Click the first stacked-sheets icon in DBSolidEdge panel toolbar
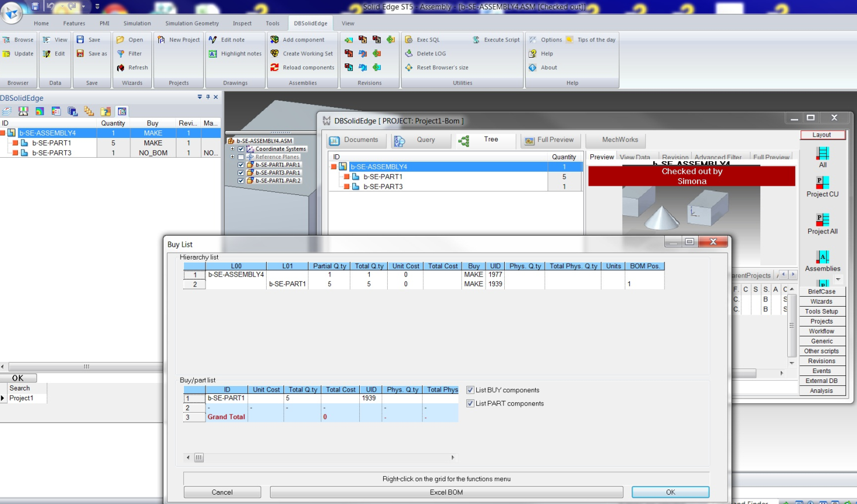The height and width of the screenshot is (504, 857). coord(6,111)
